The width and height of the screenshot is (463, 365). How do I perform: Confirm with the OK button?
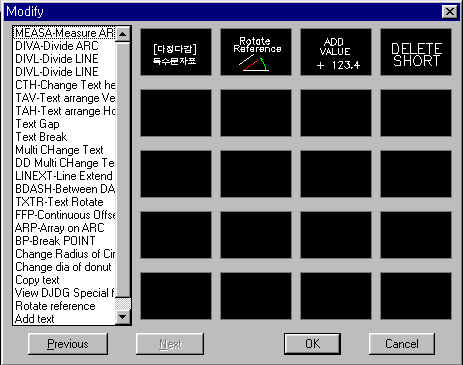pos(312,344)
